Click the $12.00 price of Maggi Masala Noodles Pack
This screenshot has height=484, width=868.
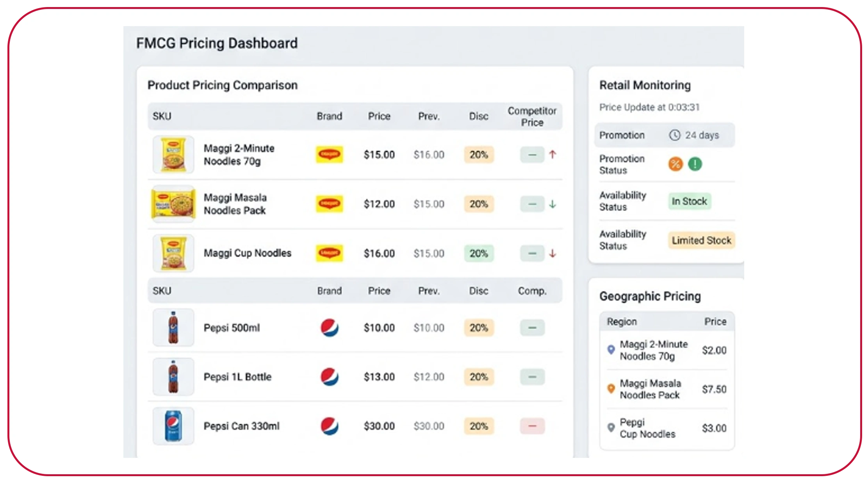coord(379,204)
